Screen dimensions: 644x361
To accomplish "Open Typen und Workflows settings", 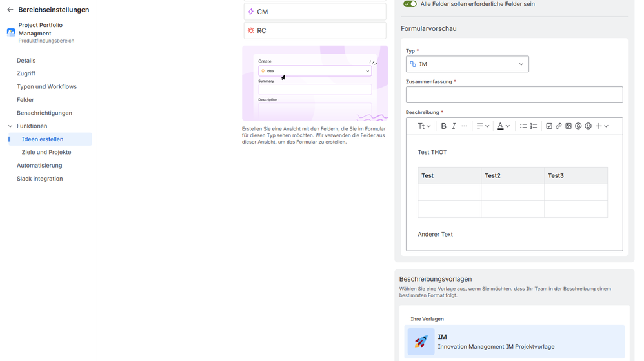I will pyautogui.click(x=47, y=86).
